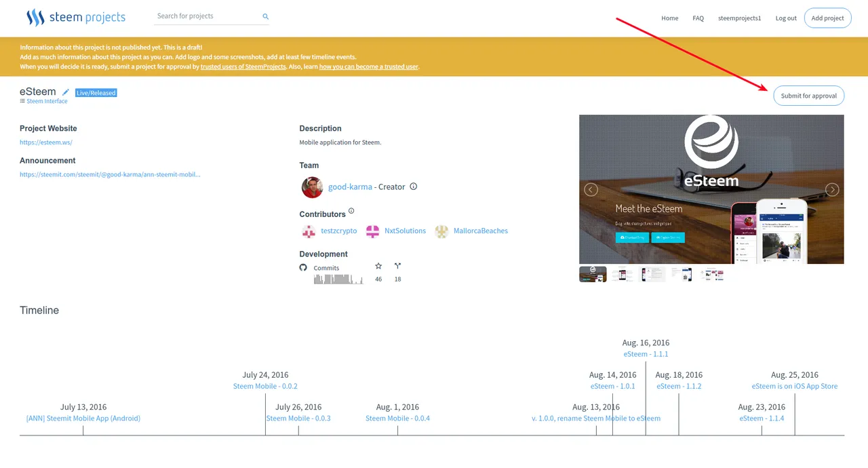
Task: Click Log out
Action: pyautogui.click(x=786, y=18)
